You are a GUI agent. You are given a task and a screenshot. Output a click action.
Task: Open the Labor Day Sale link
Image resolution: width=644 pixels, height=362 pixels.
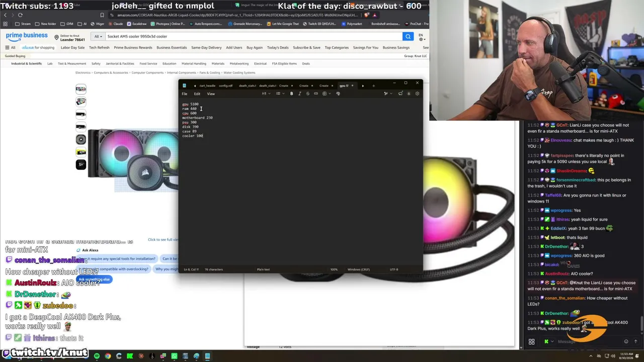pyautogui.click(x=72, y=48)
